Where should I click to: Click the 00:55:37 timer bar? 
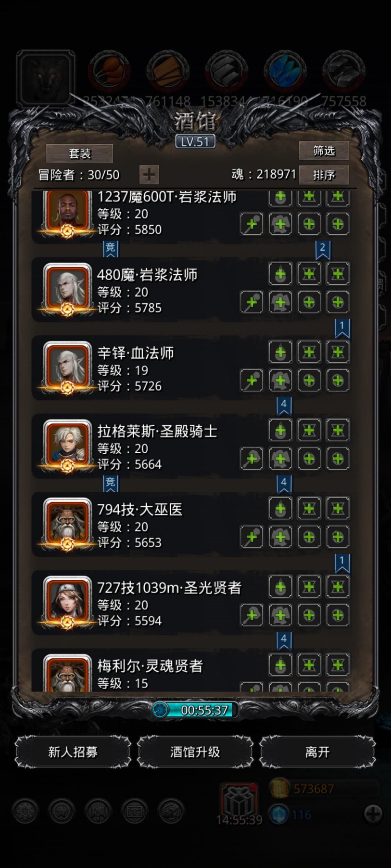[x=195, y=710]
